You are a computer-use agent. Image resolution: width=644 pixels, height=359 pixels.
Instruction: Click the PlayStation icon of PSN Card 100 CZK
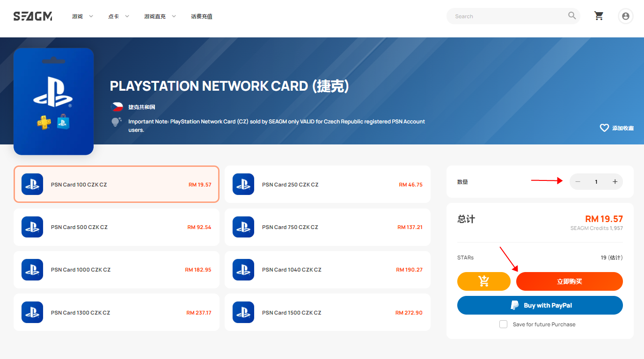[32, 184]
